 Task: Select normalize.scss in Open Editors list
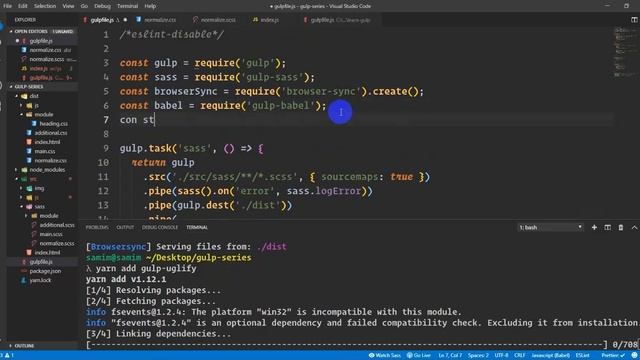point(47,59)
